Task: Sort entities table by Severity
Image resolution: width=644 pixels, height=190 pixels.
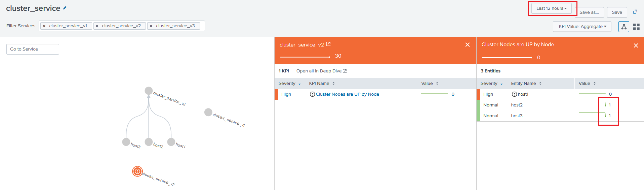Action: tap(492, 84)
